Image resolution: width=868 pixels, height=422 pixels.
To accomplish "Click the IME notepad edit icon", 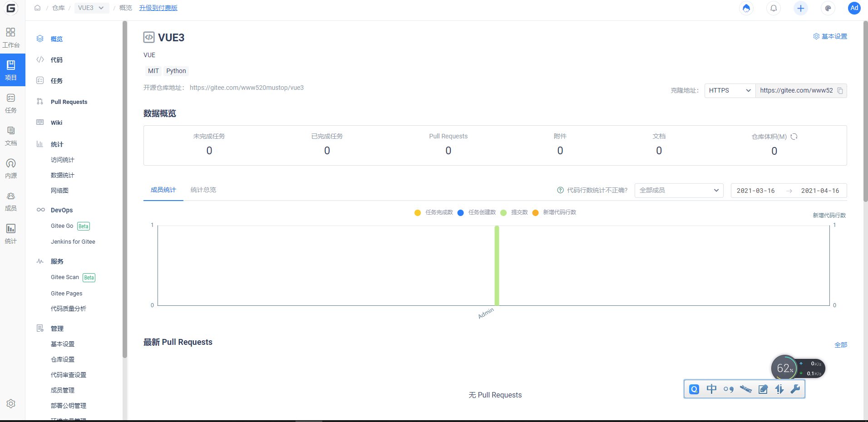I will (x=763, y=389).
